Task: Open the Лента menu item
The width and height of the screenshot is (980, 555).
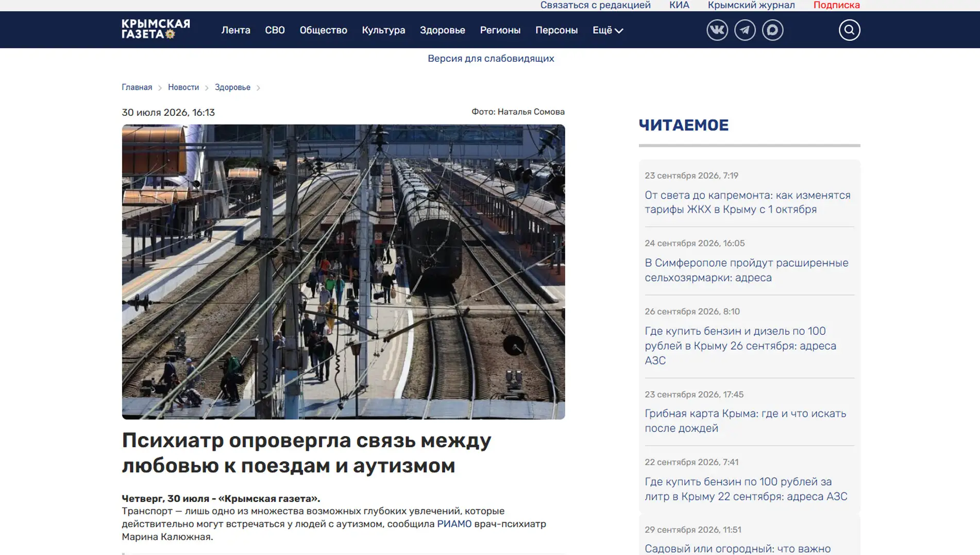Action: (x=236, y=30)
